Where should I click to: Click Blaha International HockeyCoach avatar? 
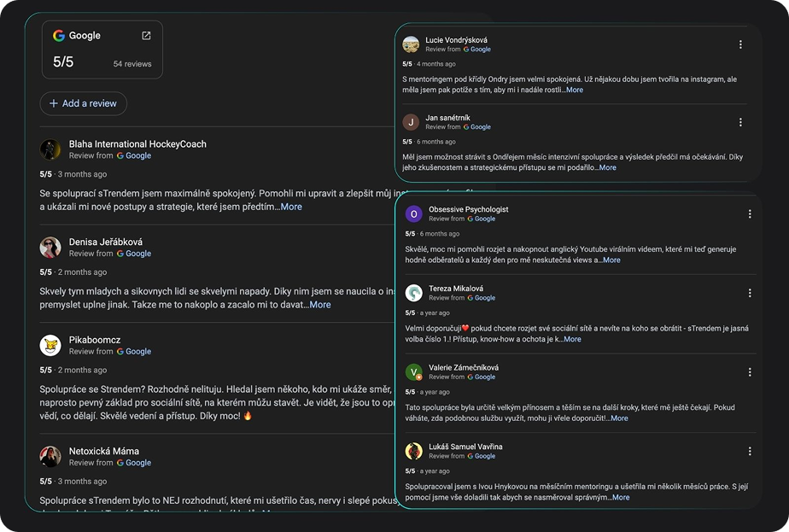point(50,149)
